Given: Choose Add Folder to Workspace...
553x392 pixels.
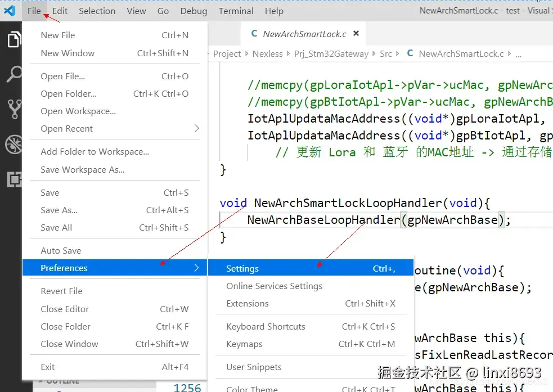Looking at the screenshot, I should pyautogui.click(x=115, y=152).
